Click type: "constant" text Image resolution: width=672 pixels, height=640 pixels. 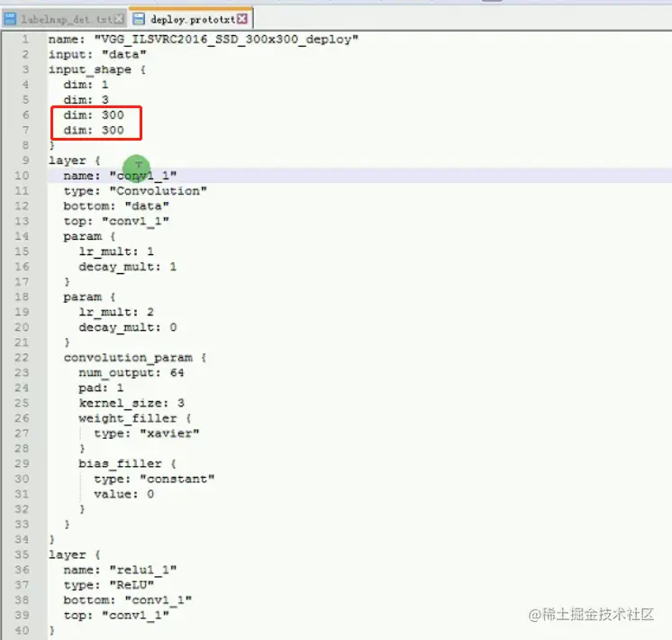(154, 479)
